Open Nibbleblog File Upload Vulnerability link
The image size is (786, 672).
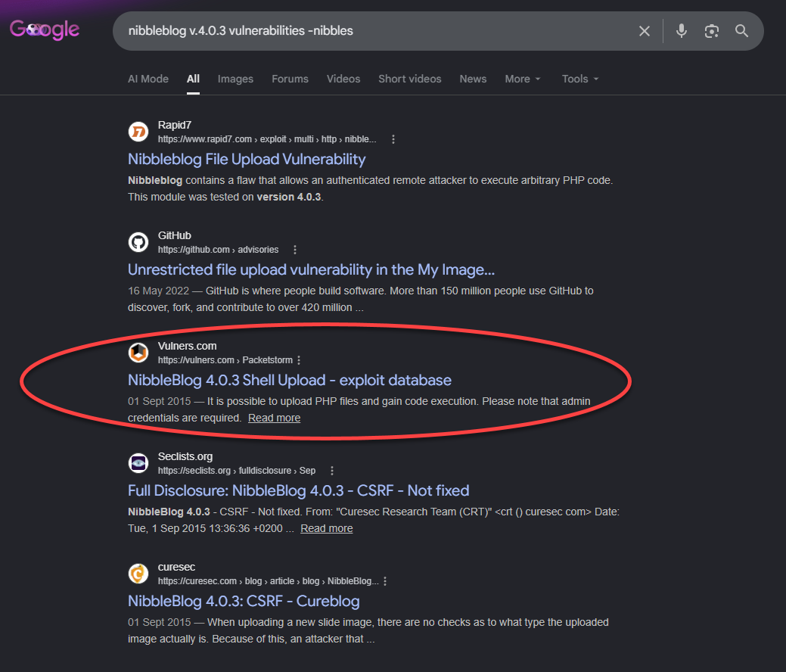click(x=247, y=160)
